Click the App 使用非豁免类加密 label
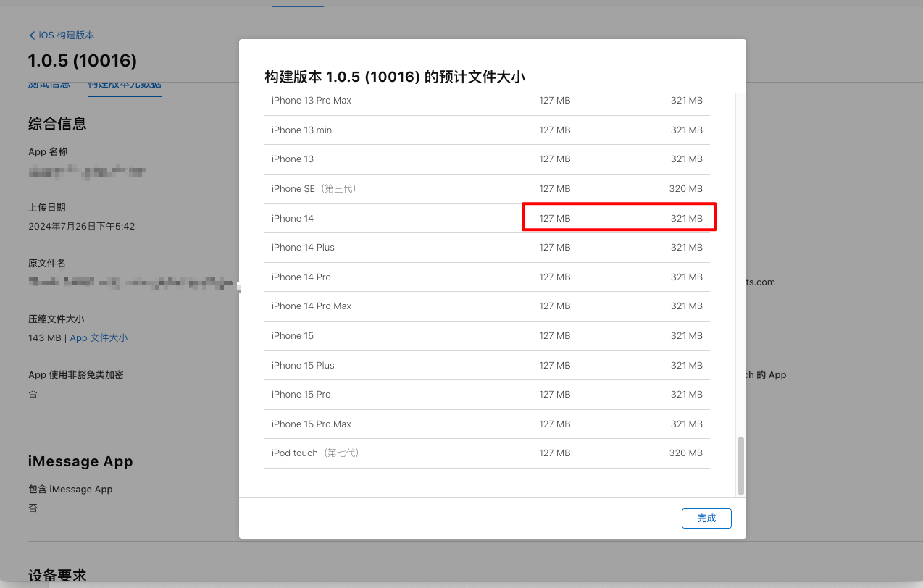 pyautogui.click(x=76, y=375)
